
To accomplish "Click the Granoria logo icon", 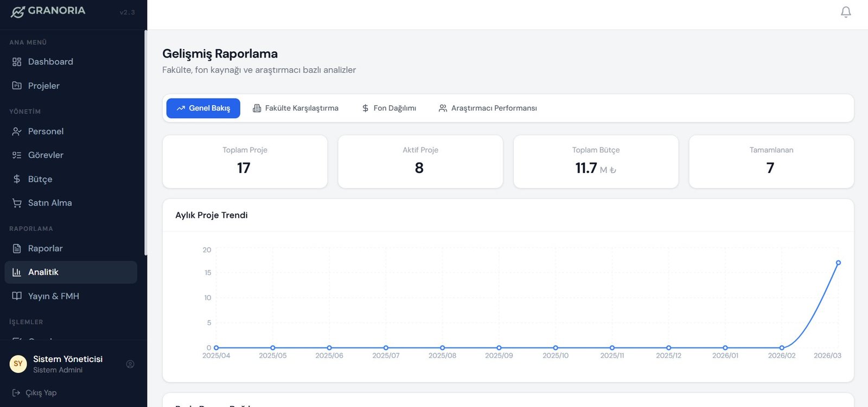I will (17, 11).
